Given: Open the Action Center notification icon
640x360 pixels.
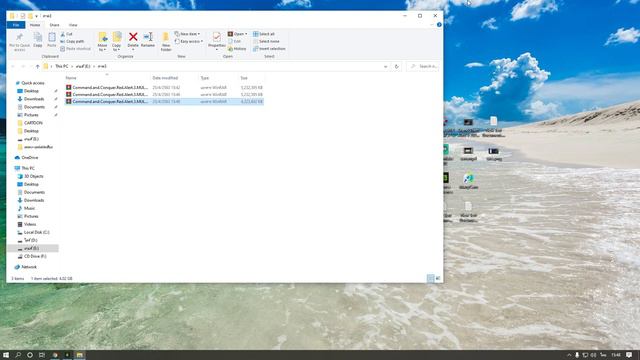Looking at the screenshot, I should 629,355.
